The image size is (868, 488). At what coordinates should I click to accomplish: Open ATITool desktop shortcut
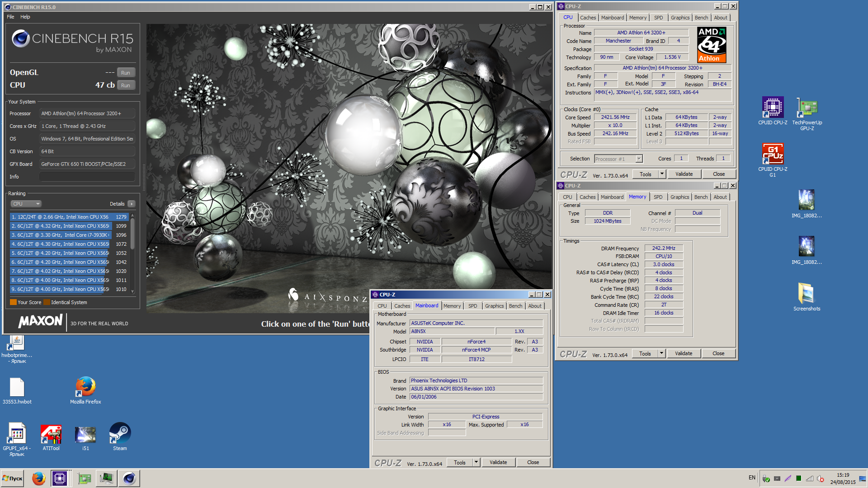(x=51, y=436)
